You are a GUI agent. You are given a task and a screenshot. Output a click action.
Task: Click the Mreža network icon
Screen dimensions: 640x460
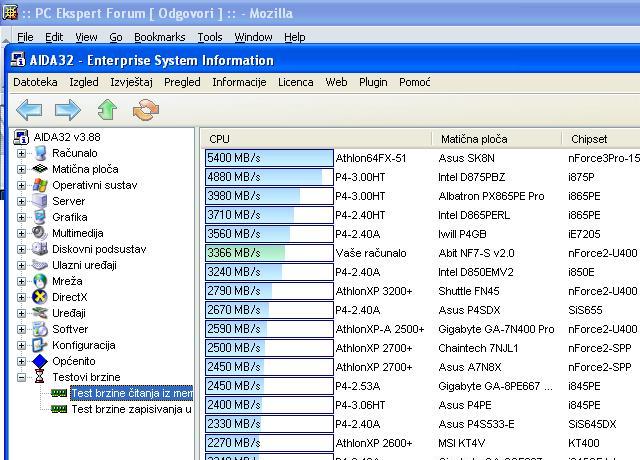tap(40, 281)
